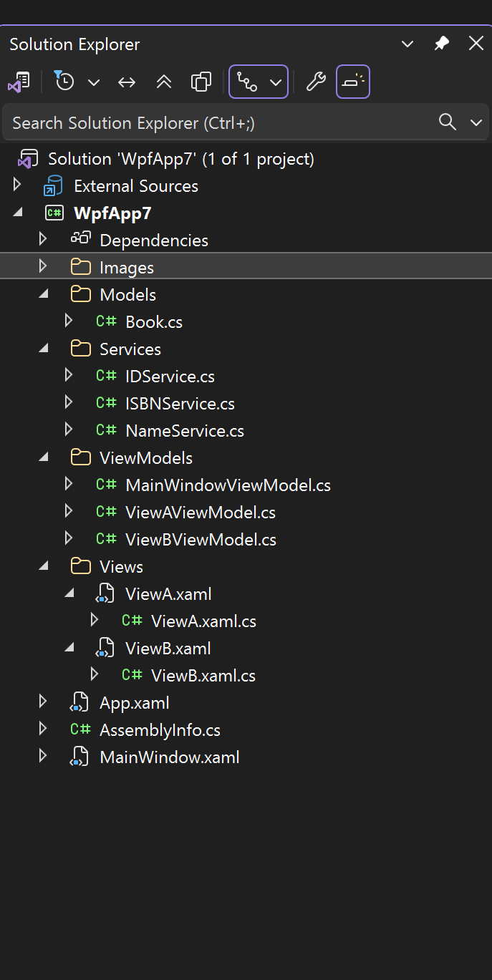Open MainWindowViewModel.cs file

(228, 485)
